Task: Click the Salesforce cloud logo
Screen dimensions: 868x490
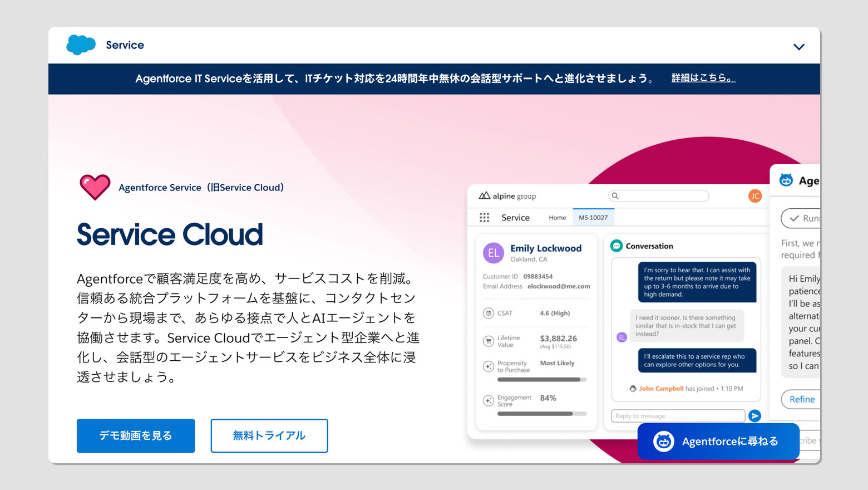Action: [81, 45]
